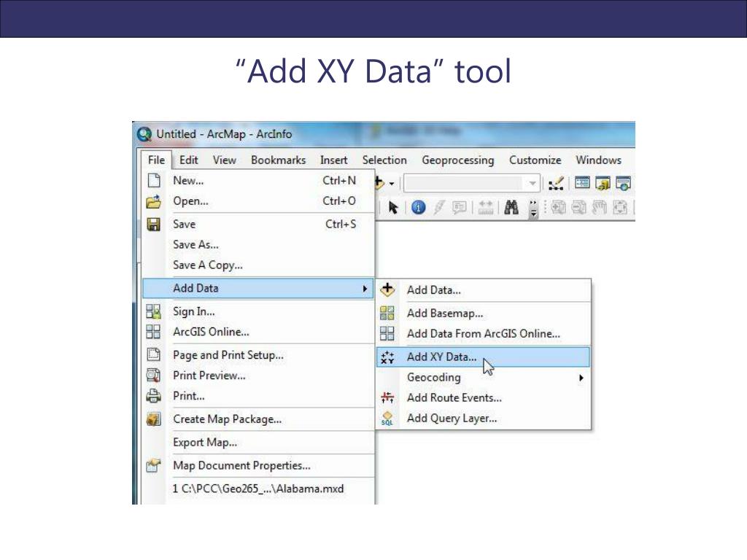Open the toolbar overflow options chevron

click(x=533, y=209)
